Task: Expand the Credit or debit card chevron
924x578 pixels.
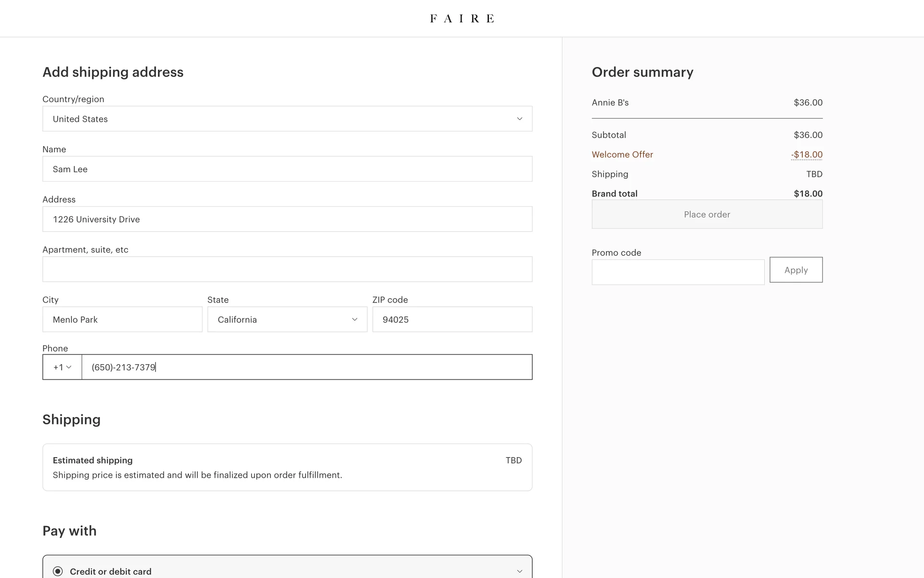Action: (x=519, y=571)
